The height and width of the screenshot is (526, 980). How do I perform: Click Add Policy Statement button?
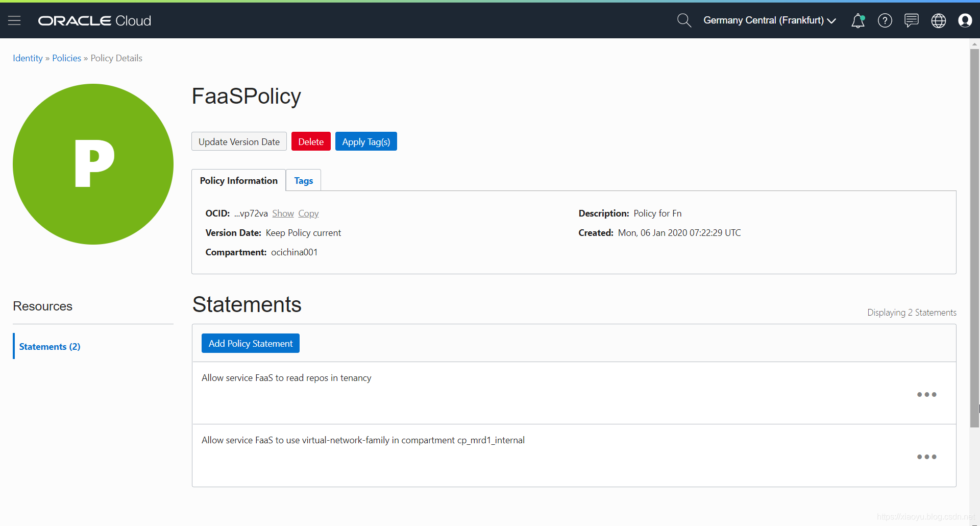pyautogui.click(x=251, y=343)
